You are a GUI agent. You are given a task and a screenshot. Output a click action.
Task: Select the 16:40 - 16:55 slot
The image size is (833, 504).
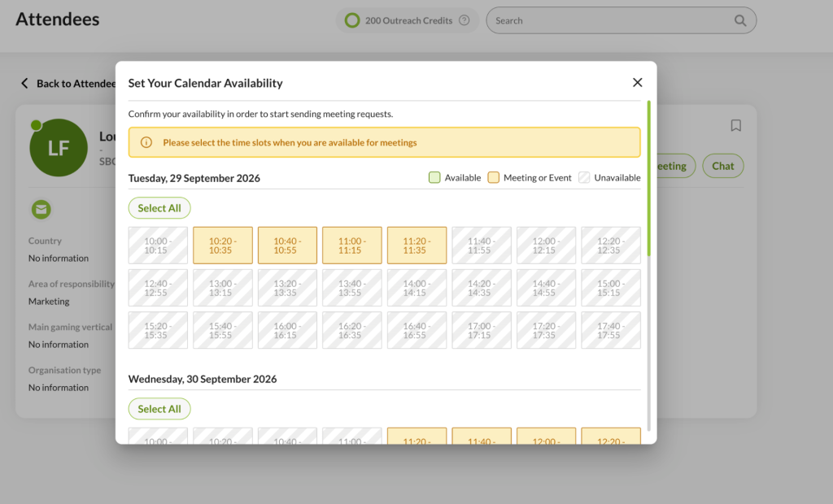pyautogui.click(x=417, y=330)
